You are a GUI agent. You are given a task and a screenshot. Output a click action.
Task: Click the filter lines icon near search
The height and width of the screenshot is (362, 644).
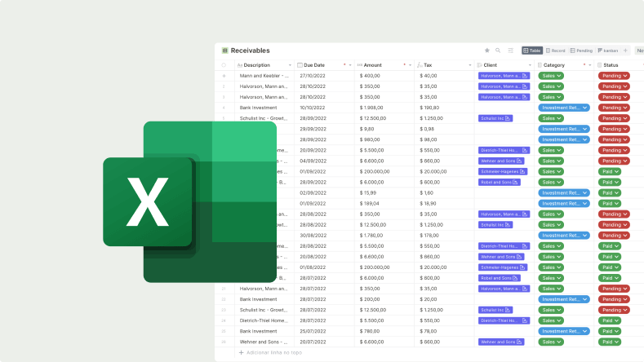tap(510, 51)
